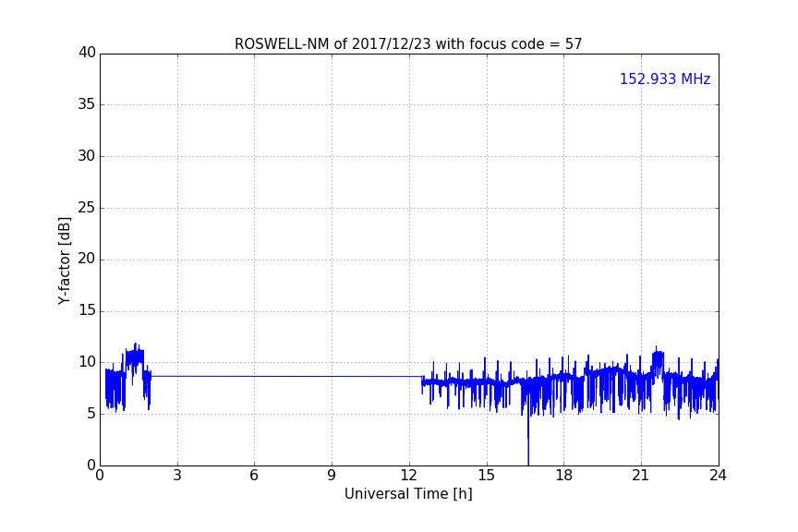
Task: Click the x-axis tick label '12'
Action: click(409, 476)
